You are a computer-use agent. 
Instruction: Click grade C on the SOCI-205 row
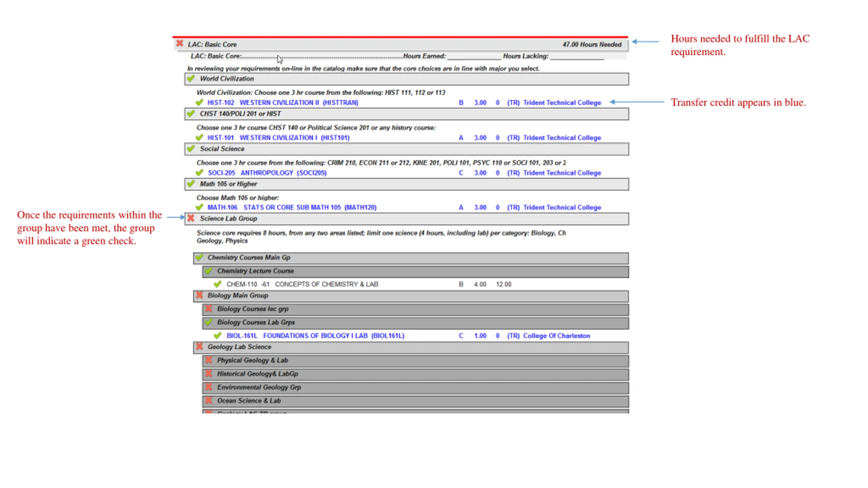[x=461, y=173]
